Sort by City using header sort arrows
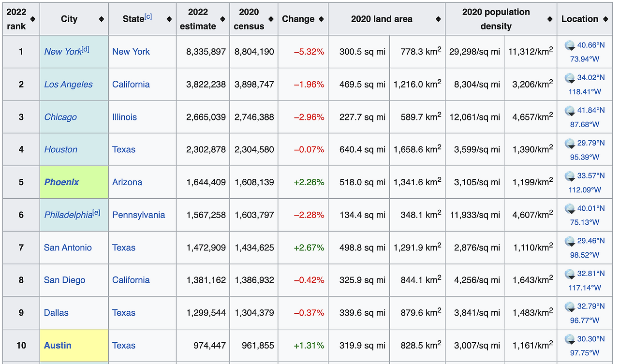 [102, 19]
